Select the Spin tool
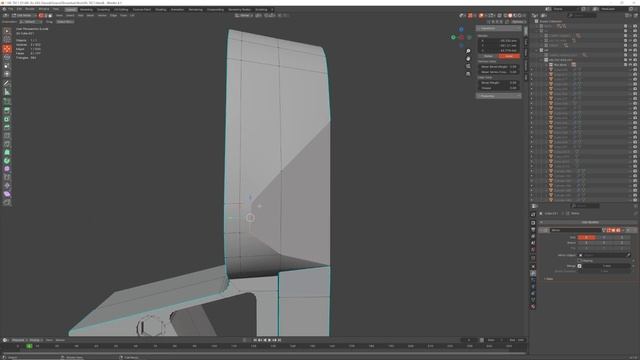 click(7, 161)
